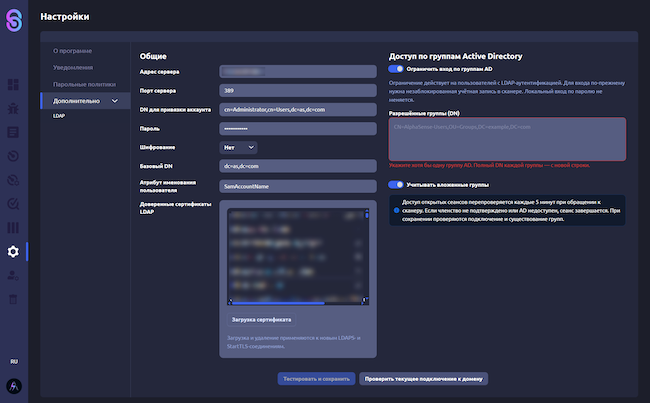Click the info icon in the session notice

[x=396, y=211]
